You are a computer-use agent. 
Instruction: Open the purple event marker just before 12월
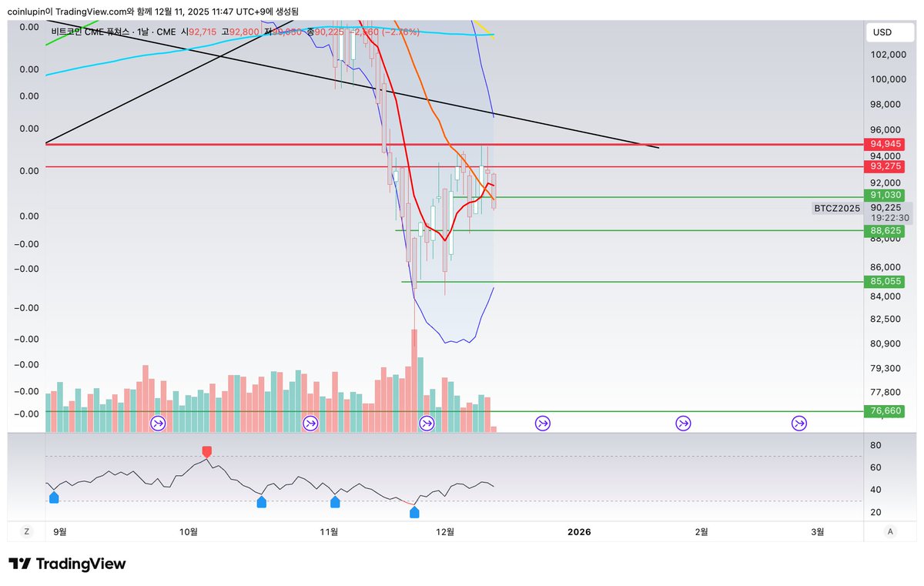[x=427, y=423]
